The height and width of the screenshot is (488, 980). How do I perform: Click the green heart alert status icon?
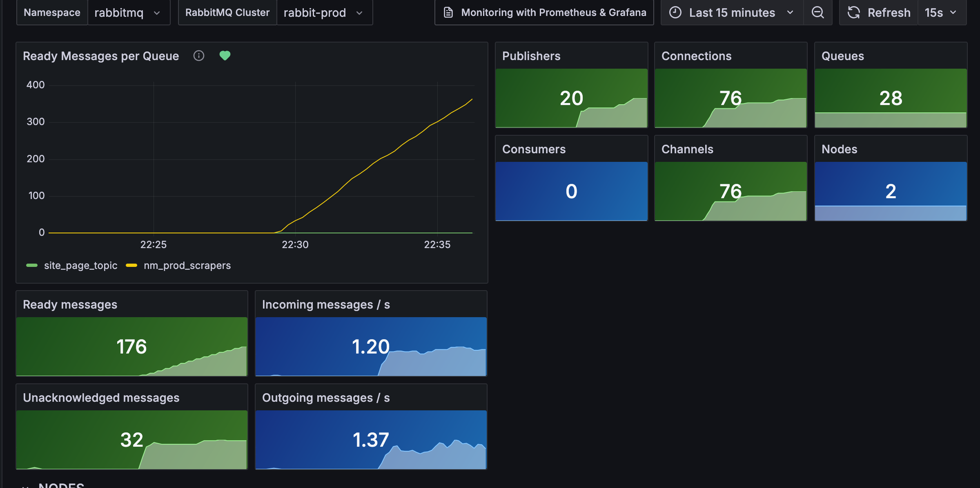[x=225, y=56]
